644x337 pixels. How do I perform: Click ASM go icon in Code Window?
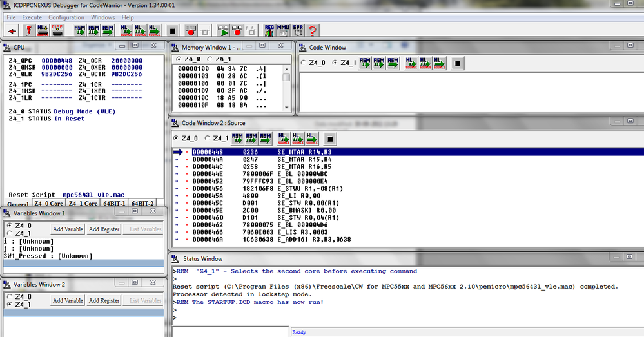[x=393, y=63]
